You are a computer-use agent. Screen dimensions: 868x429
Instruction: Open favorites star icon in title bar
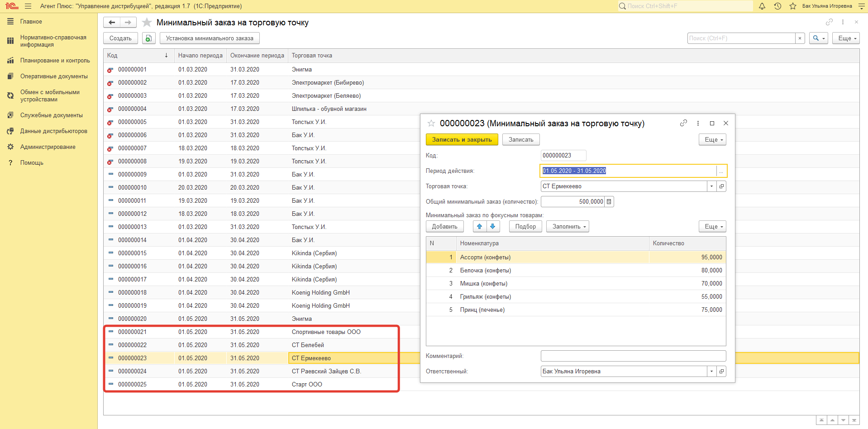tap(793, 6)
